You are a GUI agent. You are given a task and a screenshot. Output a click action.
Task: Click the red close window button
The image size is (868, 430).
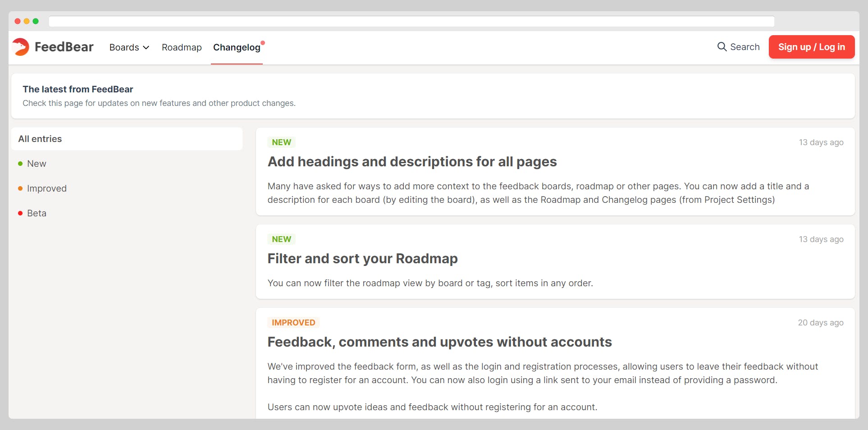(x=18, y=21)
